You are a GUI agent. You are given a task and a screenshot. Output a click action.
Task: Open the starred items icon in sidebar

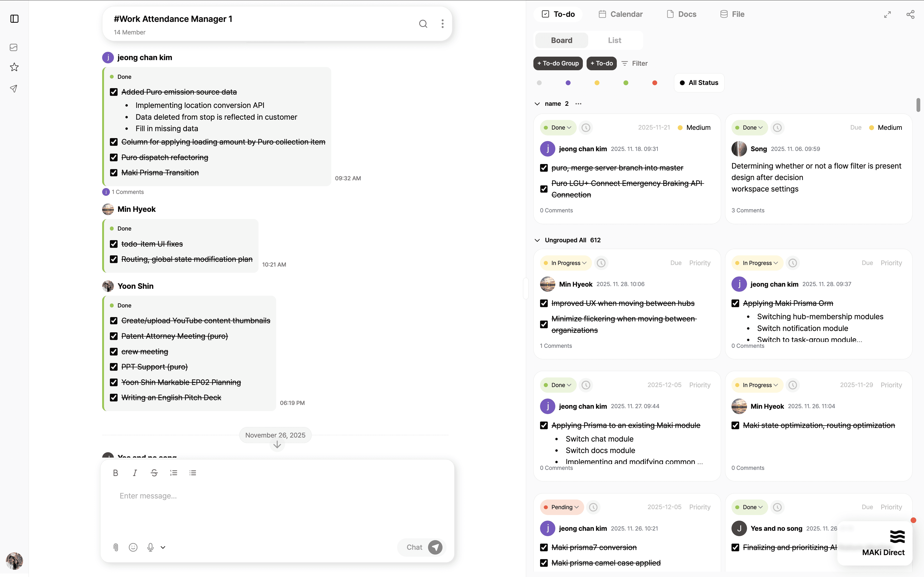(14, 67)
